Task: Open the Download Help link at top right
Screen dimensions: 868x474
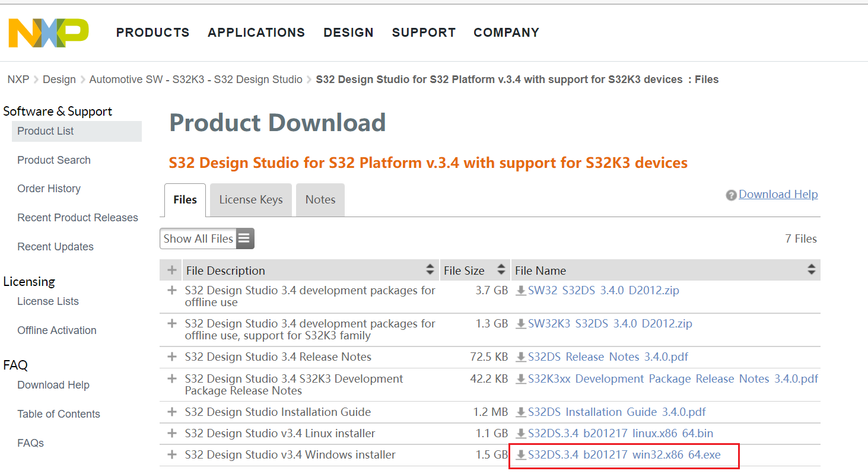Action: pos(778,195)
